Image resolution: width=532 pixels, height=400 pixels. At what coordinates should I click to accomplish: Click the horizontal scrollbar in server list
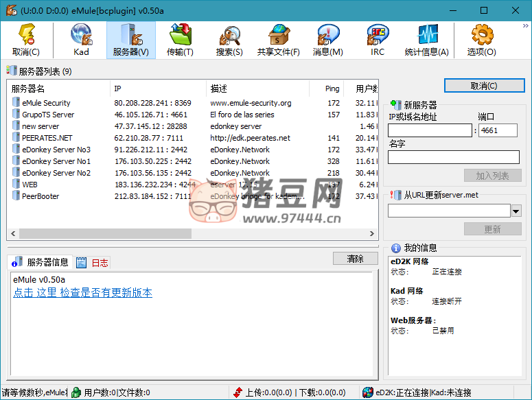[103, 234]
